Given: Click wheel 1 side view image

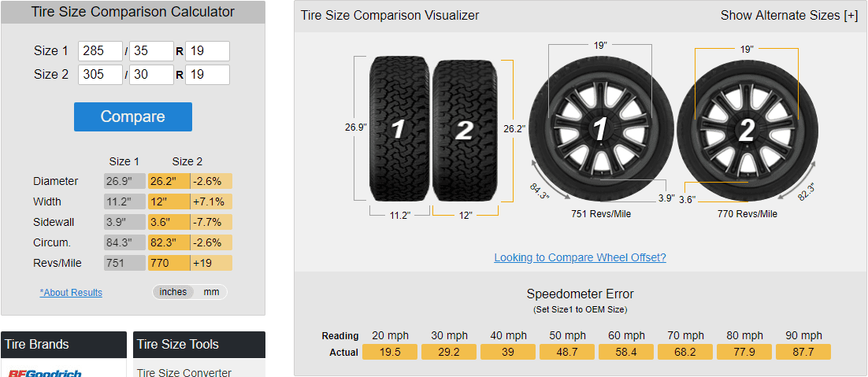Looking at the screenshot, I should [601, 130].
